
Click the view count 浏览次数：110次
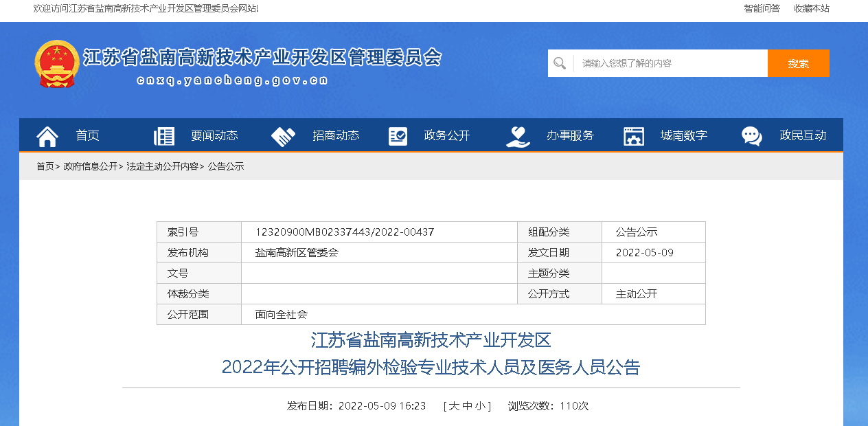point(548,406)
